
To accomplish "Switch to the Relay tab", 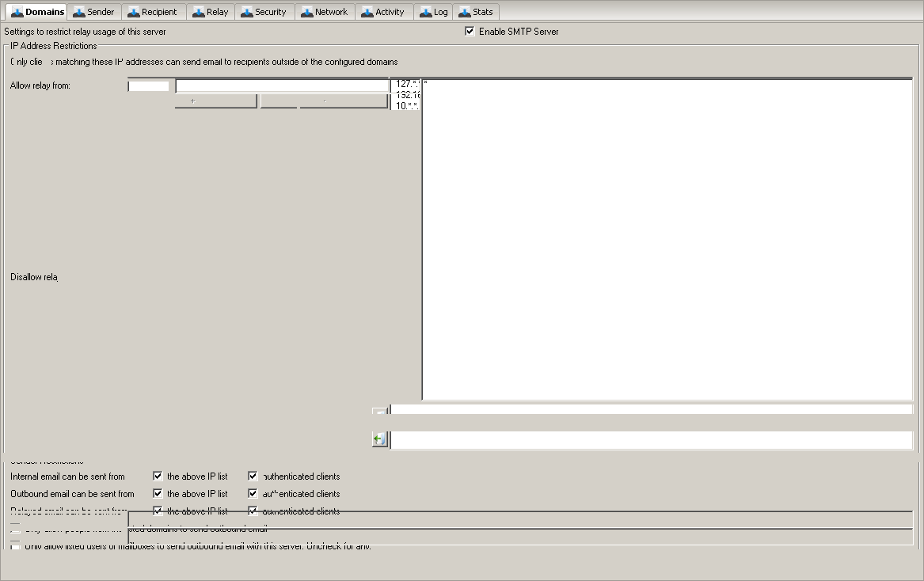I will (x=211, y=12).
